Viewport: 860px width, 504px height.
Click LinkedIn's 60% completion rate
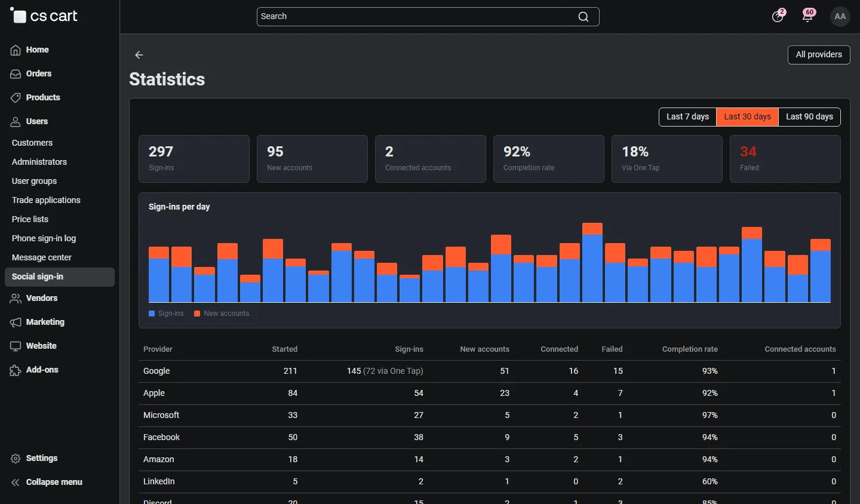[x=710, y=482]
